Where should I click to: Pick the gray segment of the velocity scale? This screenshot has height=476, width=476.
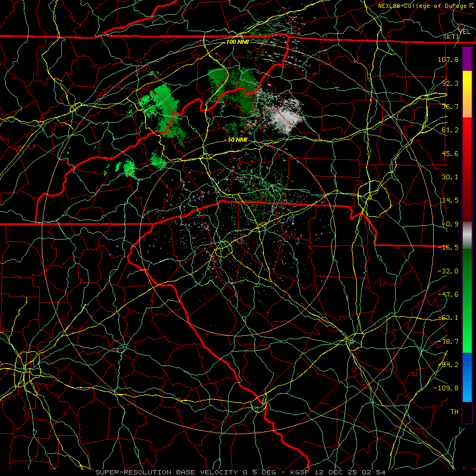[x=467, y=235]
